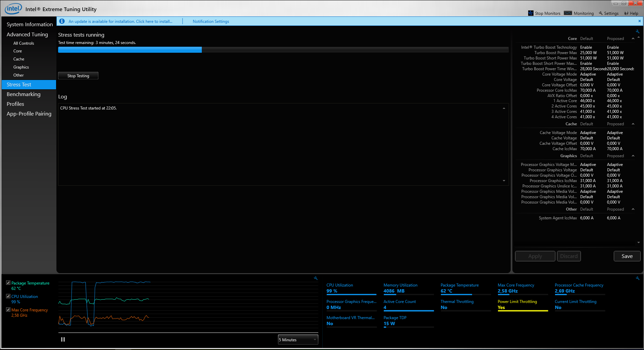This screenshot has width=644, height=350.
Task: Open wrench settings for the tuning summary panel
Action: tap(637, 31)
